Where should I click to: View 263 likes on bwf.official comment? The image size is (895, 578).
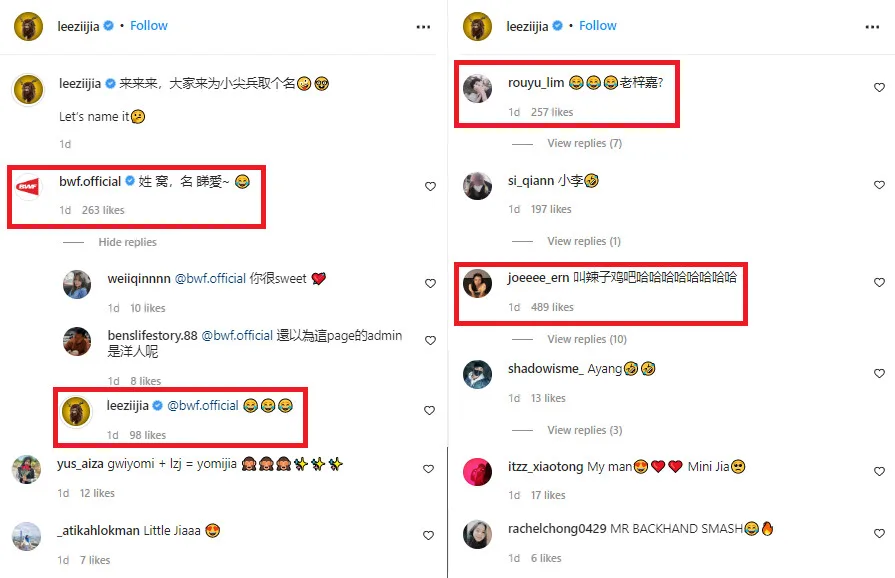(x=103, y=210)
